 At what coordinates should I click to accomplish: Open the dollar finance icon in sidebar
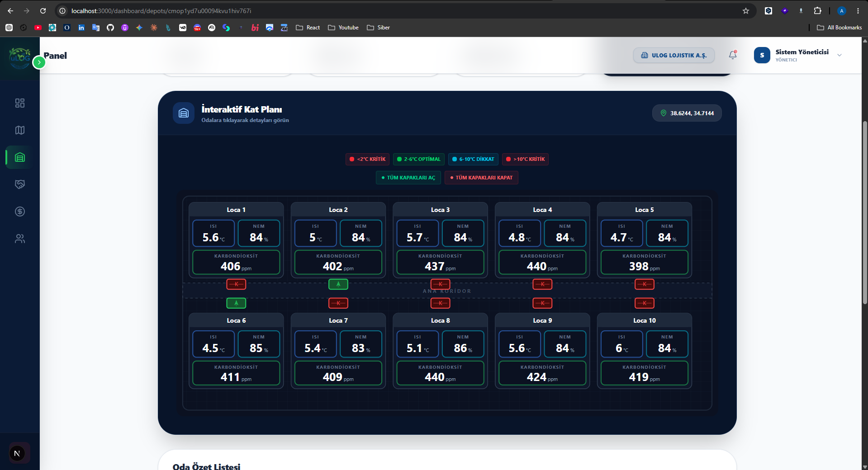[20, 211]
